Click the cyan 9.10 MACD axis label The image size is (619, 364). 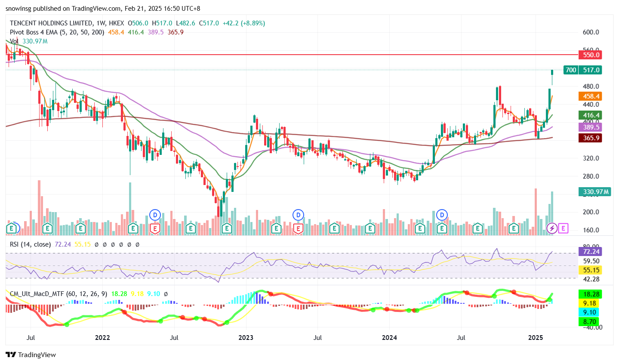coord(589,312)
